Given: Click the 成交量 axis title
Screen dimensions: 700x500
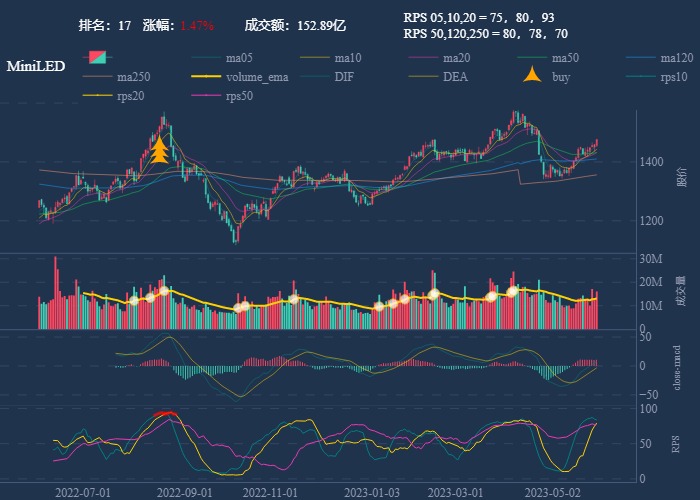Looking at the screenshot, I should tap(681, 291).
